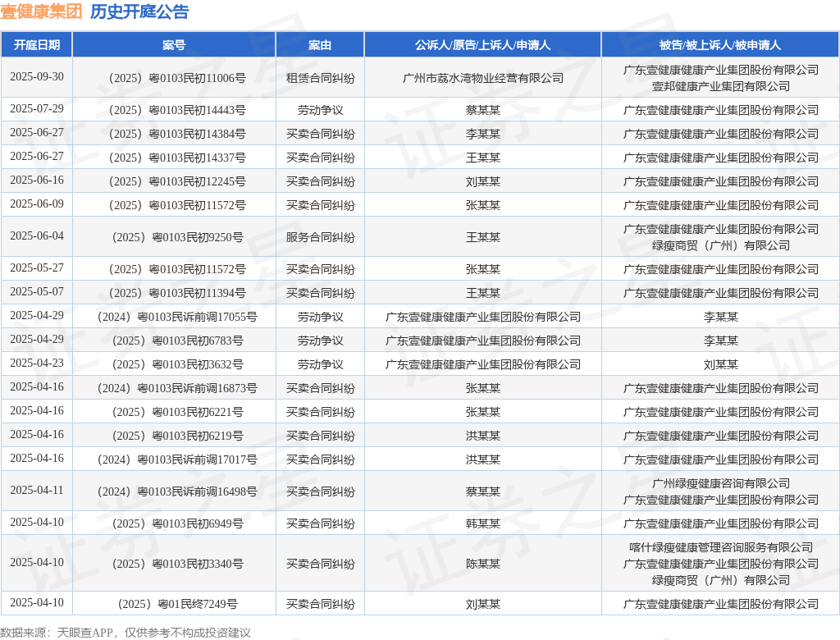Select case number 粤0103民诉前调16498号

(177, 491)
